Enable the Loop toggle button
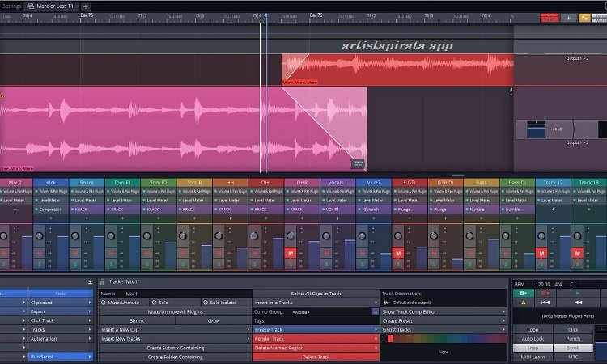 [533, 329]
